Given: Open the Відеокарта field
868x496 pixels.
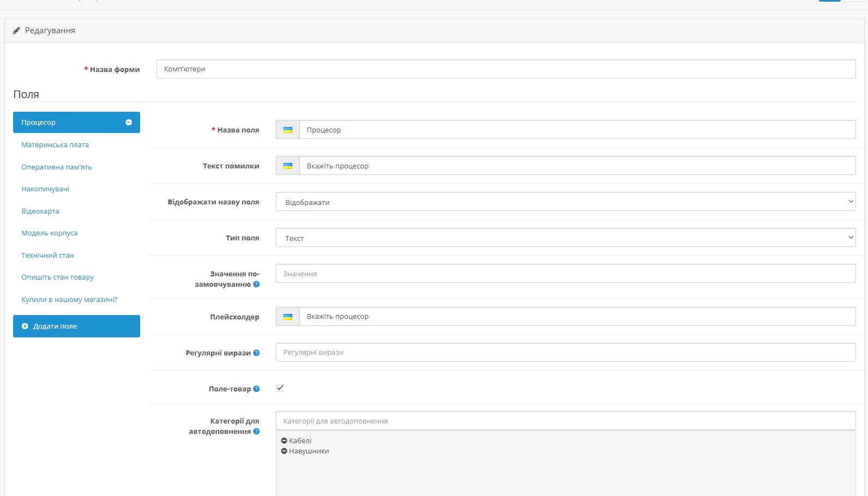Looking at the screenshot, I should 40,211.
